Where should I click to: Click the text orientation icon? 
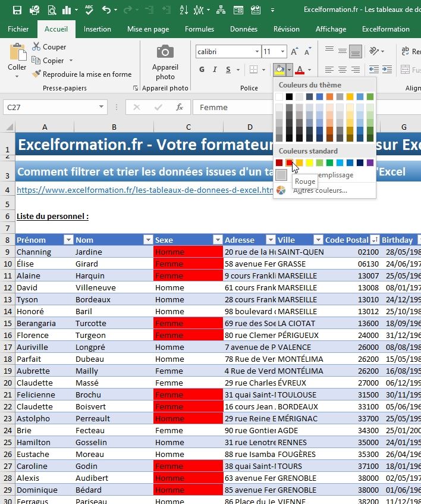pos(374,51)
